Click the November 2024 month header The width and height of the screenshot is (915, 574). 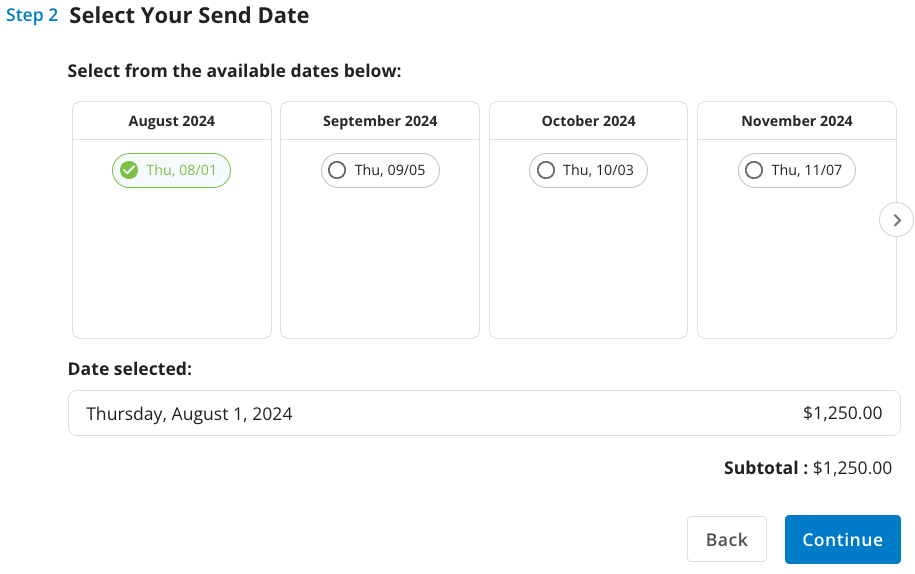coord(797,121)
